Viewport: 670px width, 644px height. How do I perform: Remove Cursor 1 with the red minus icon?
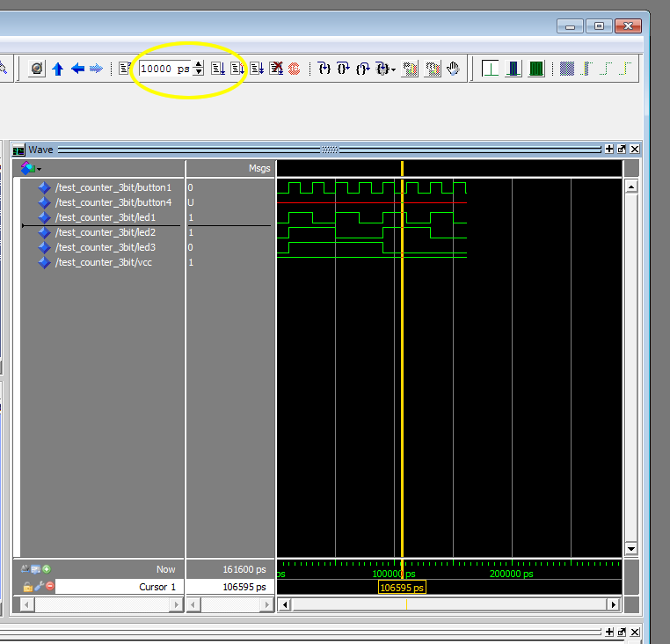coord(50,586)
